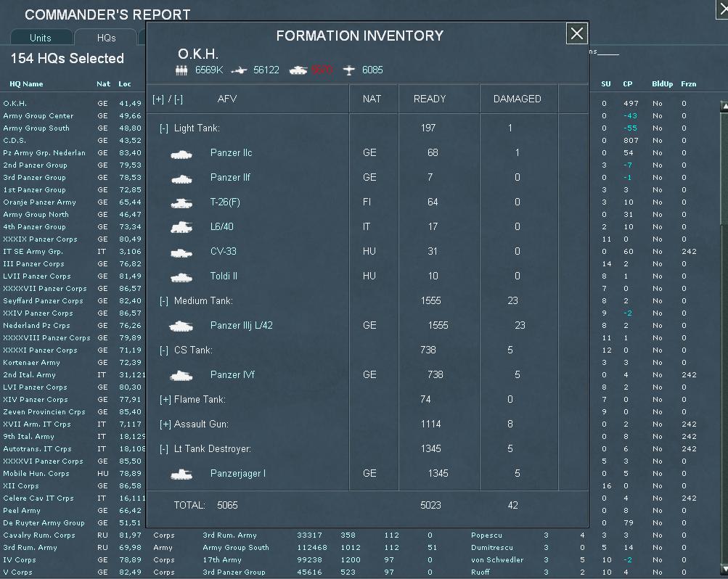Select IT SE Army Grp. HQ row
728x579 pixels.
[x=33, y=252]
